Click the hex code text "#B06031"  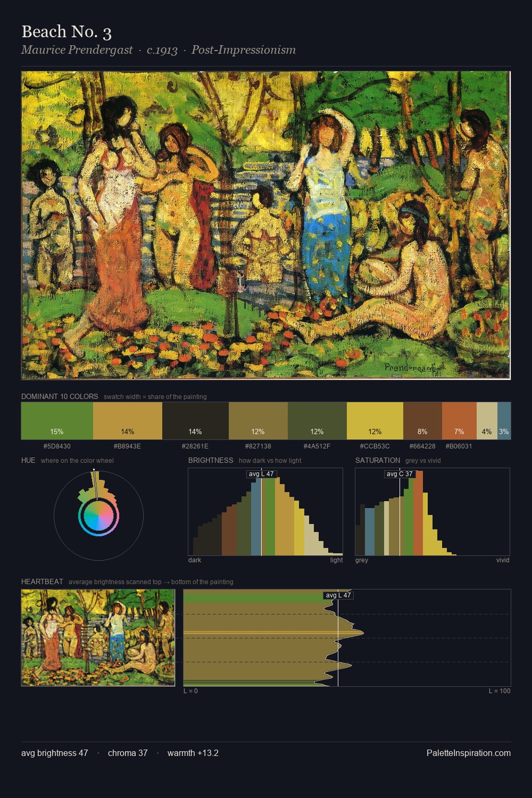click(459, 446)
